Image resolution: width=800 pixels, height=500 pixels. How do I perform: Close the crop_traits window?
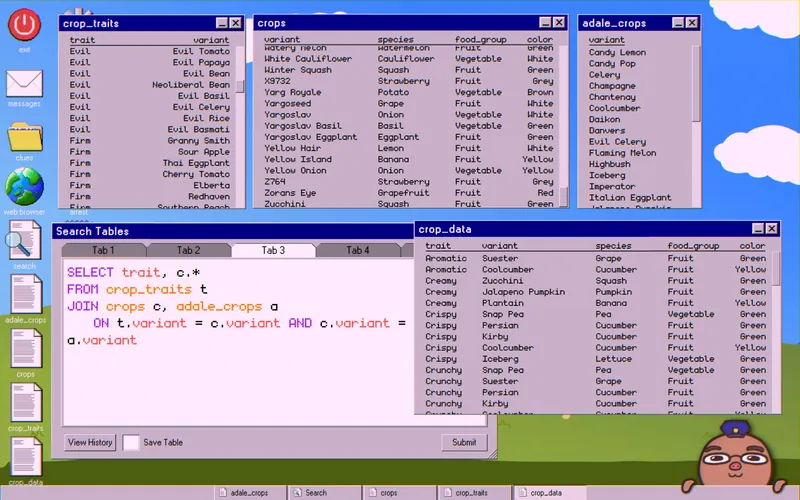coord(235,23)
